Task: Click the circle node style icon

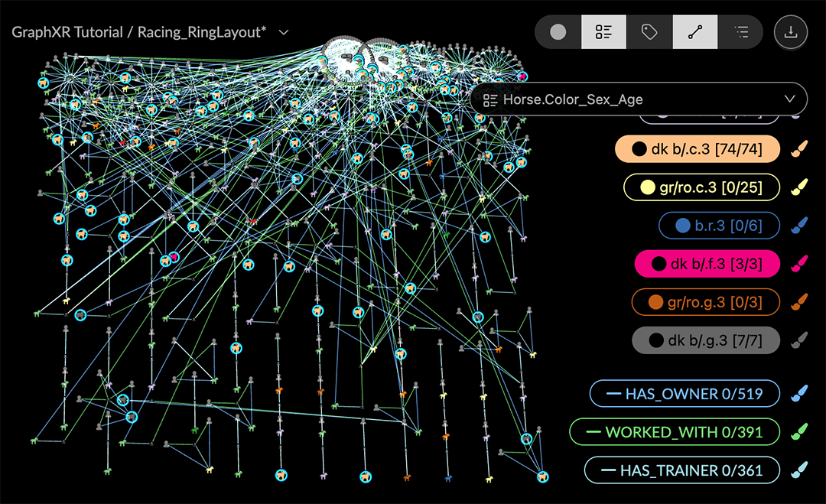Action: (558, 32)
